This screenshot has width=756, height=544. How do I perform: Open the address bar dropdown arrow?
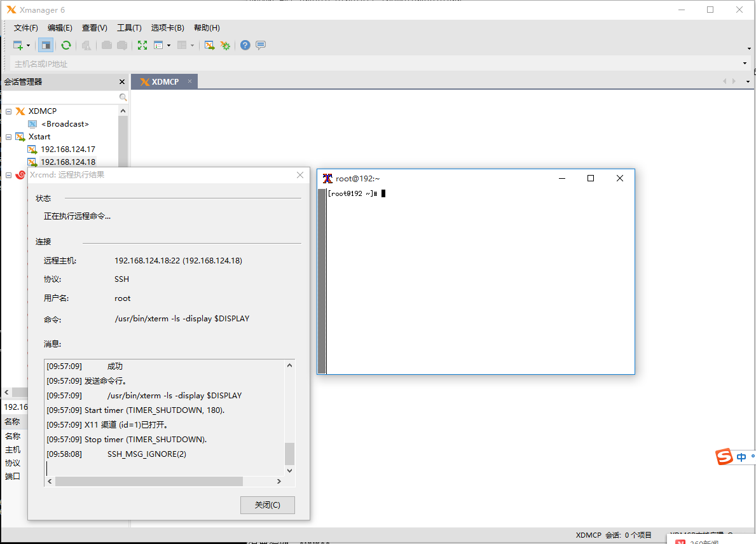(x=745, y=64)
